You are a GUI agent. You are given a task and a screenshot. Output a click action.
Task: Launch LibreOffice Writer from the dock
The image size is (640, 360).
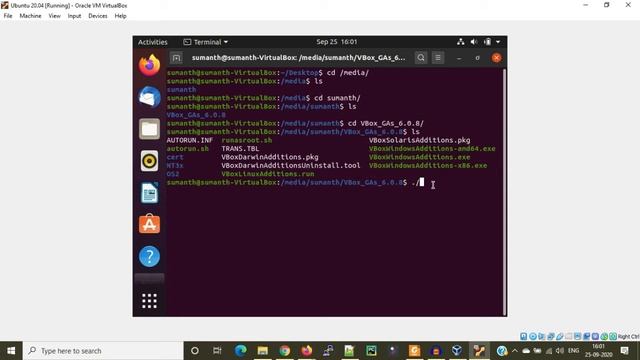(x=149, y=193)
